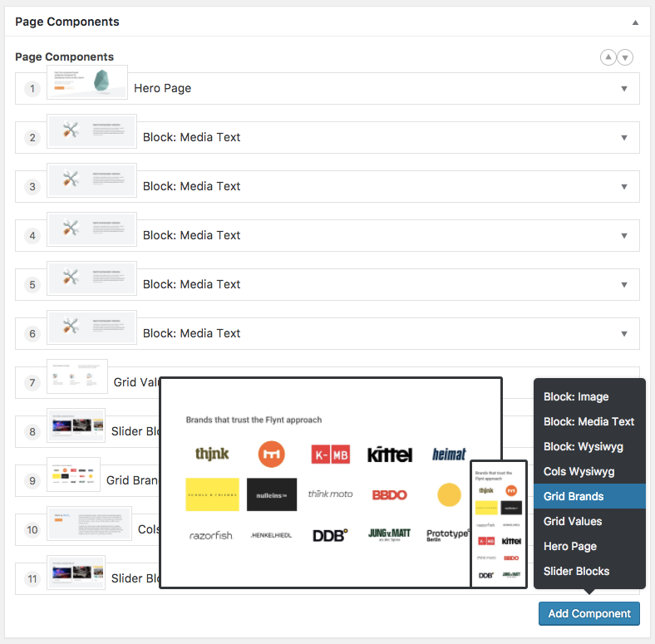Click the Media Text thumbnail in row 2
Screen dimensions: 655x644
click(x=92, y=131)
